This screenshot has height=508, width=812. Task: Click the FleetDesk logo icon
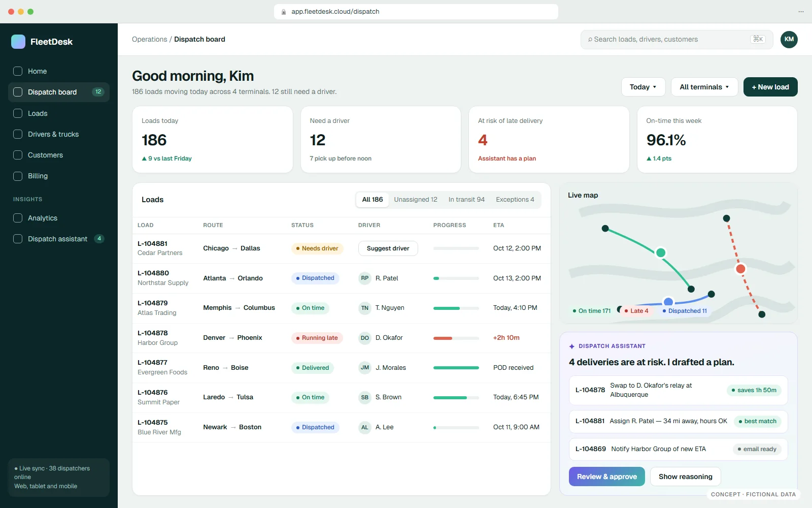18,42
